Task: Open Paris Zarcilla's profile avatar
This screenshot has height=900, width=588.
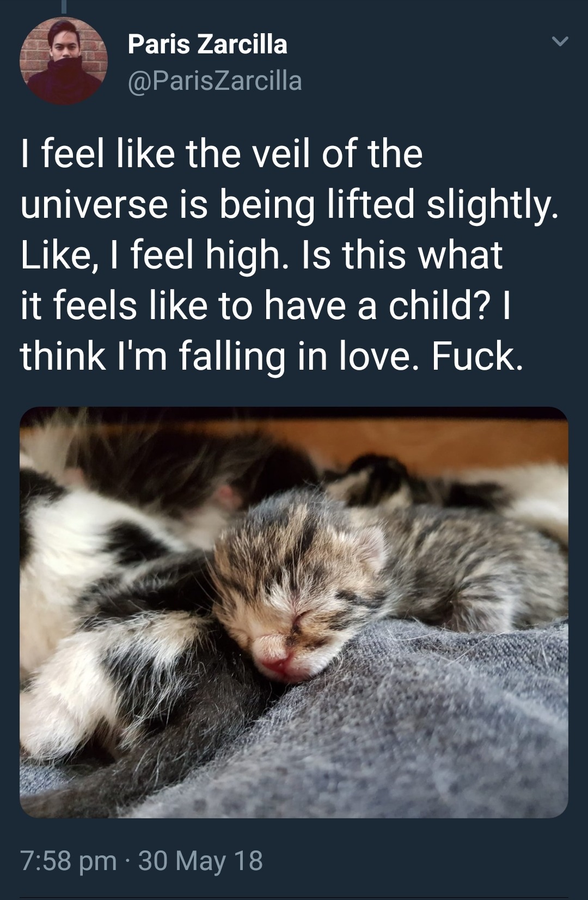Action: [x=64, y=60]
